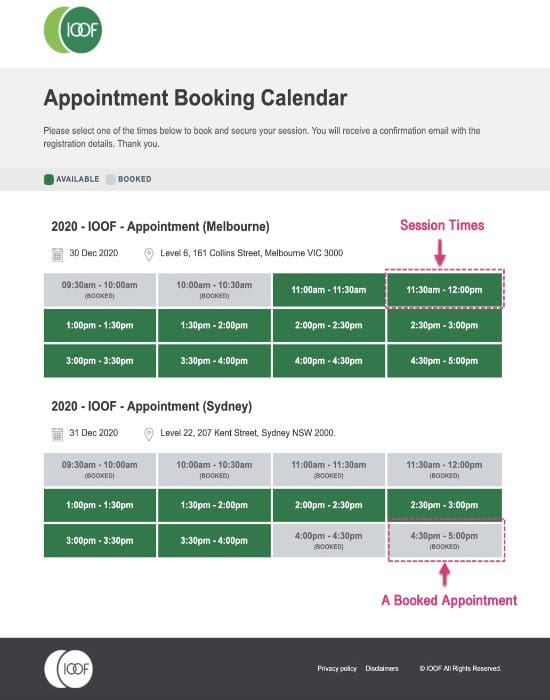Click the Melbourne calendar date icon
Screen dimensions: 550x700
57,254
